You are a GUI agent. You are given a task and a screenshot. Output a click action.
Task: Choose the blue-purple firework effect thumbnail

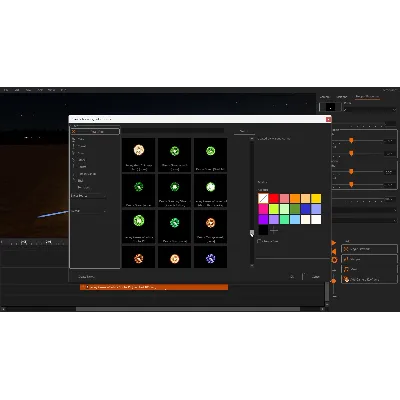[x=210, y=257]
